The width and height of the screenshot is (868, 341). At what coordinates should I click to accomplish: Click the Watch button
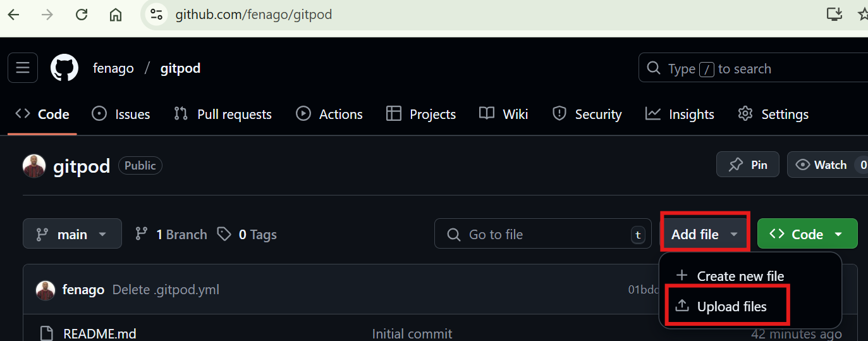(828, 164)
